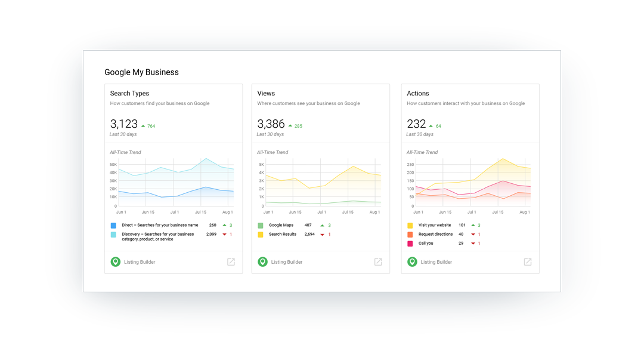Open Listing Builder link in Actions card

coord(436,262)
